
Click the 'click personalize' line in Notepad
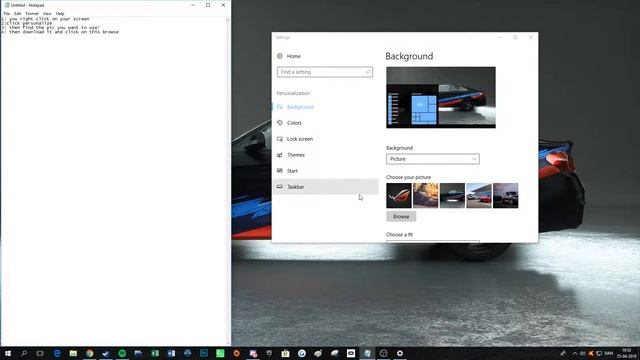click(x=27, y=23)
